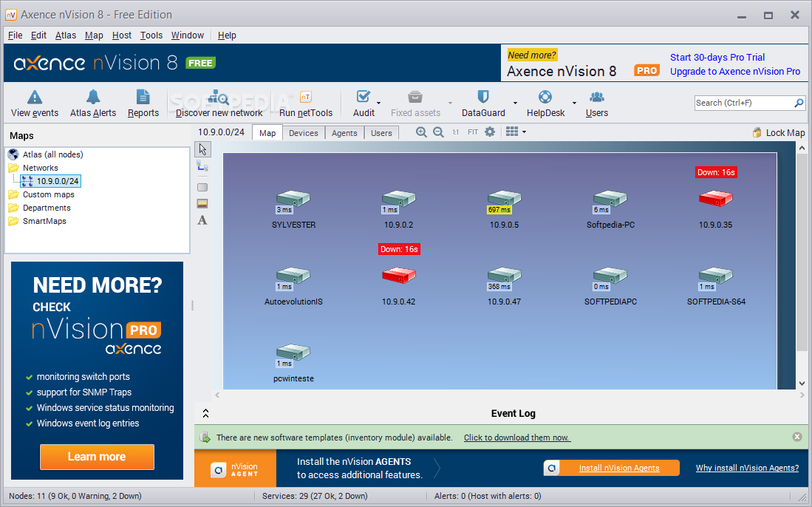Open the File menu
The width and height of the screenshot is (812, 507).
[x=15, y=35]
